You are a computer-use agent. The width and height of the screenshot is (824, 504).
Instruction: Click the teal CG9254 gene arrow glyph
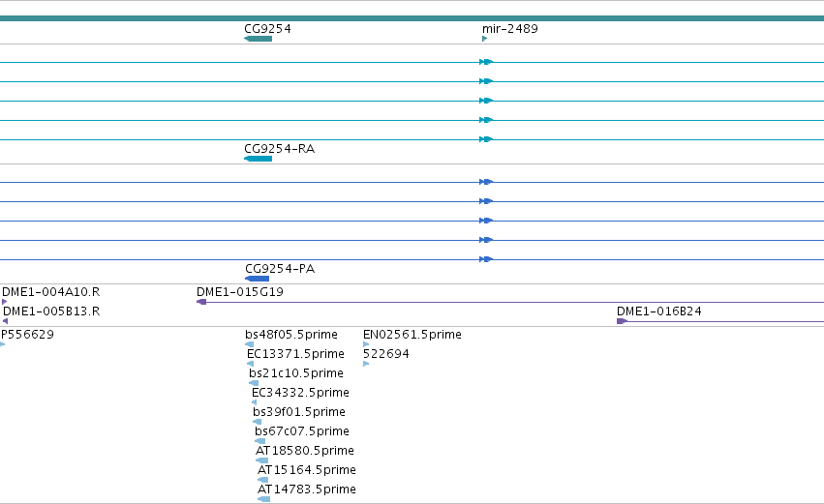258,39
